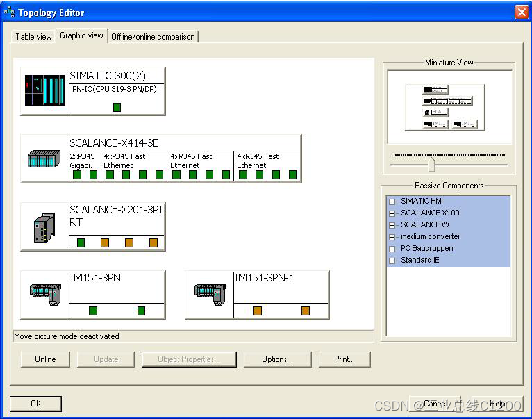Image resolution: width=532 pixels, height=419 pixels.
Task: Click last port of third 4xRJ45 Fast Ethernet
Action: [293, 175]
